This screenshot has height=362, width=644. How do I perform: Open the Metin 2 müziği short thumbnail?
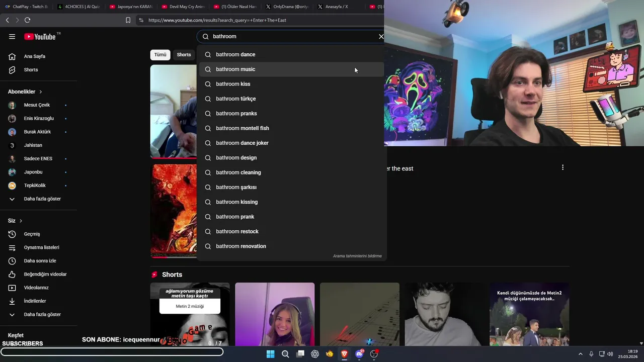[190, 314]
